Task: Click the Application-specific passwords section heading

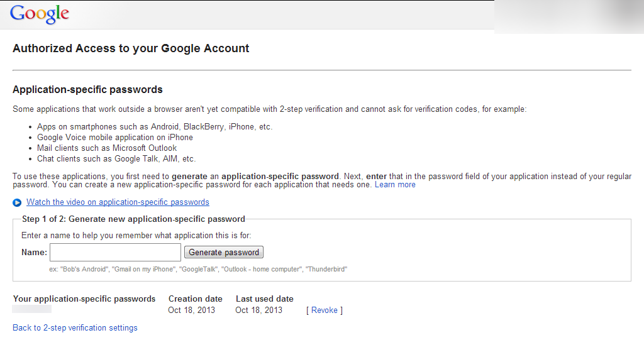Action: (x=87, y=89)
